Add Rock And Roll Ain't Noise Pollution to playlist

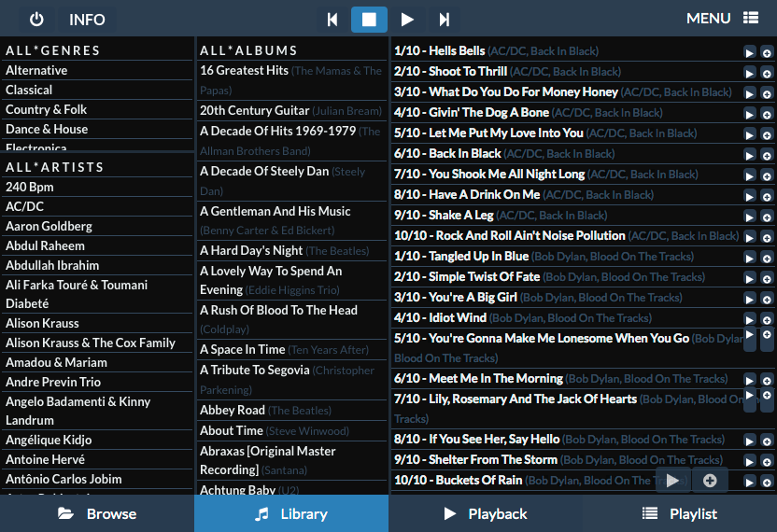pyautogui.click(x=767, y=237)
